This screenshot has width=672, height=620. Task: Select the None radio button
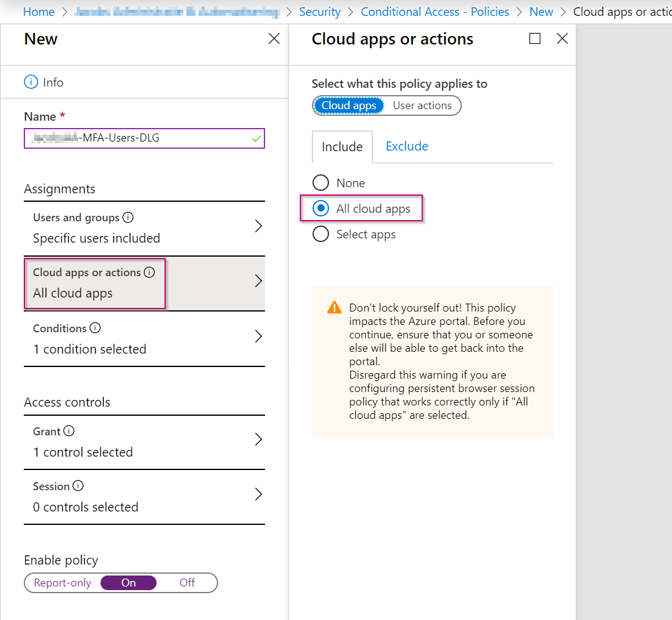(320, 182)
